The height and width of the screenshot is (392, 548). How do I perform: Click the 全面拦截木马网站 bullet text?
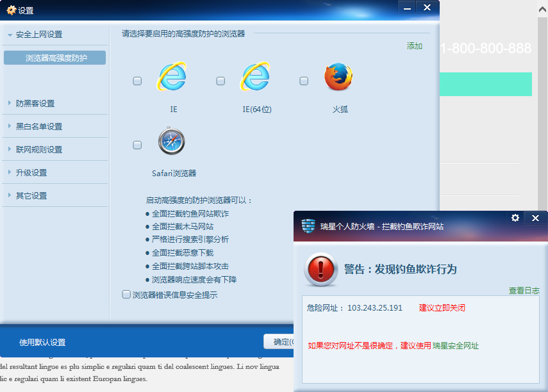pos(183,227)
